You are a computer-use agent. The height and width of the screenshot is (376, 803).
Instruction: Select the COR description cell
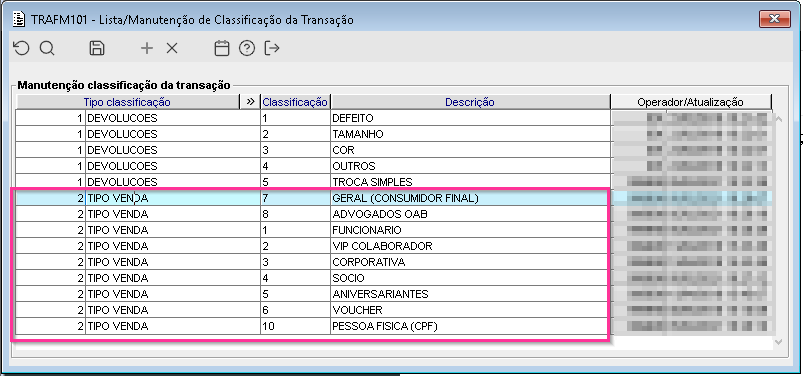470,150
